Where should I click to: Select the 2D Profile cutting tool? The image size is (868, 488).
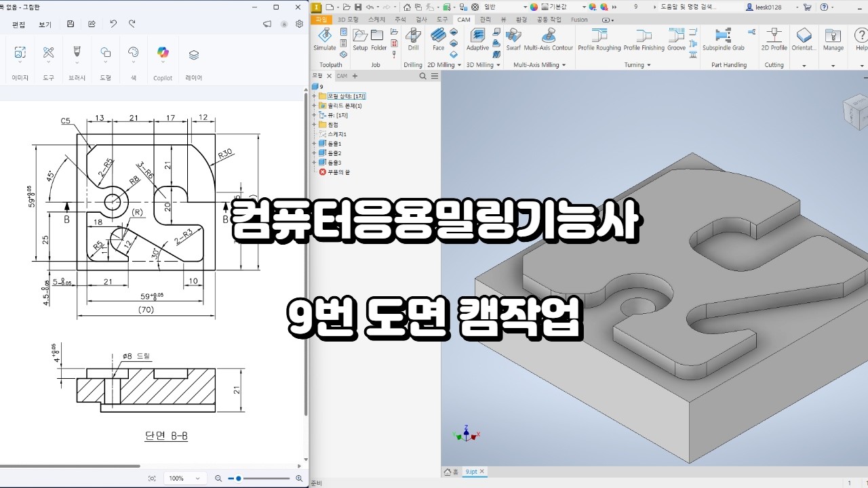click(x=774, y=39)
